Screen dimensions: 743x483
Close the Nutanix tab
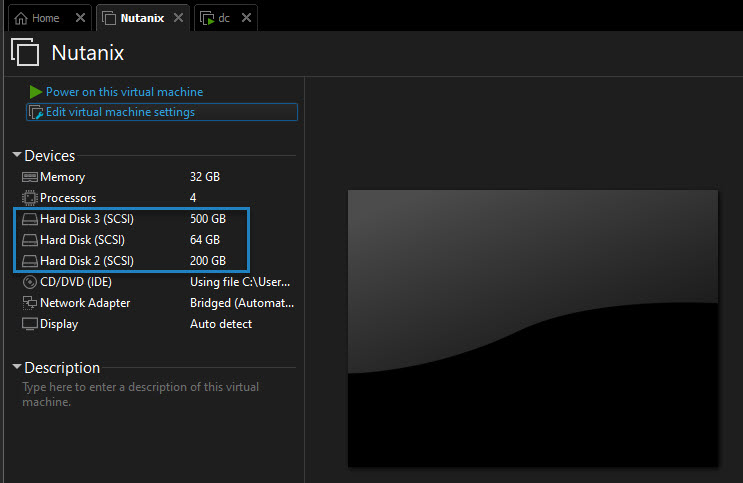pos(178,18)
